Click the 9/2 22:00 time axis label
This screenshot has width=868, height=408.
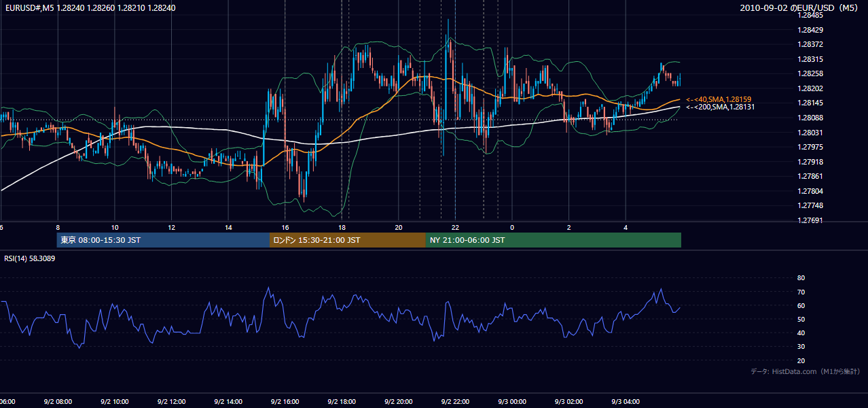click(x=455, y=402)
